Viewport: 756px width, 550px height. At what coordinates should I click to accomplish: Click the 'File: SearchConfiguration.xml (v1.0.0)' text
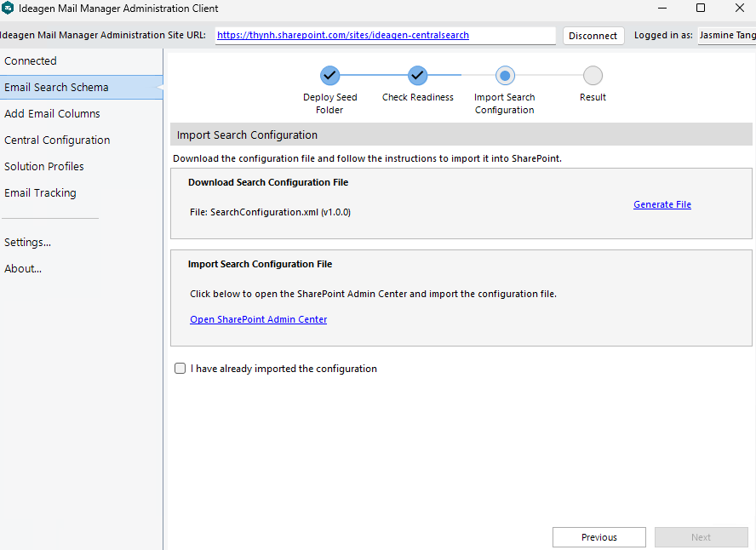point(270,212)
